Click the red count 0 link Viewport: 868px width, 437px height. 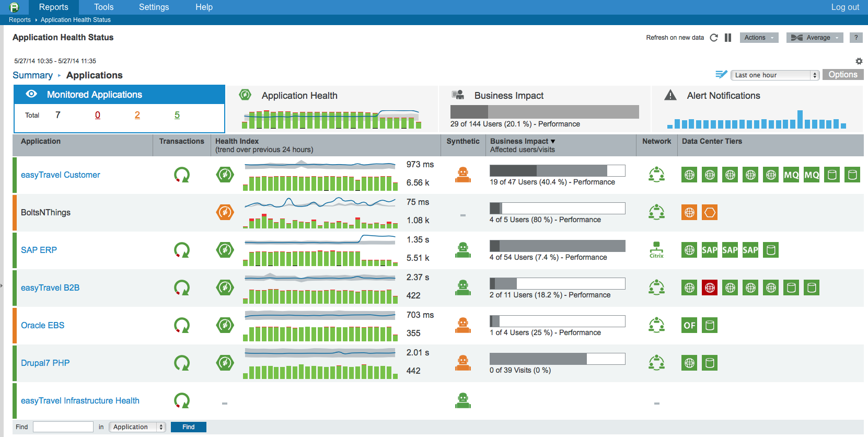click(98, 115)
